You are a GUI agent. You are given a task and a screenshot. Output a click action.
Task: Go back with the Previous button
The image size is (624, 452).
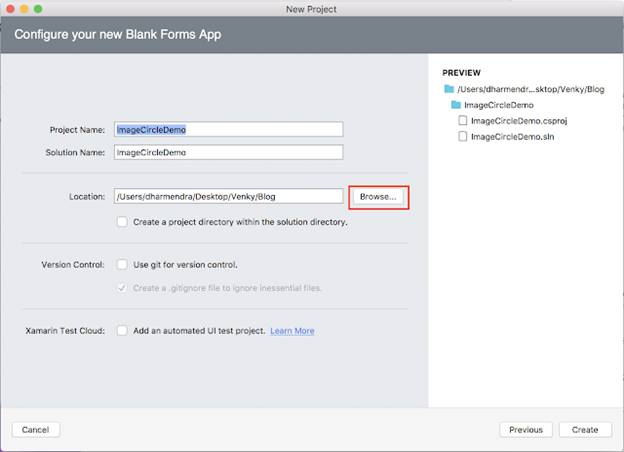pyautogui.click(x=526, y=430)
